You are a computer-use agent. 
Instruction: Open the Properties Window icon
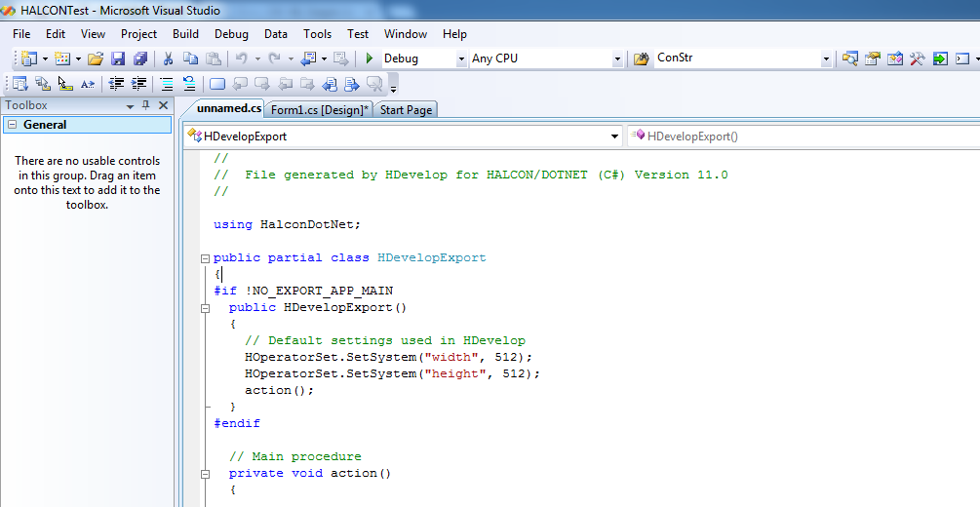(873, 58)
